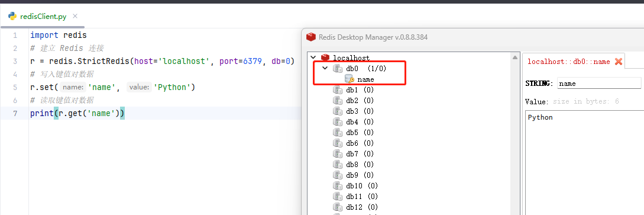Image resolution: width=644 pixels, height=215 pixels.
Task: Click the STRING key name input field
Action: coord(599,84)
